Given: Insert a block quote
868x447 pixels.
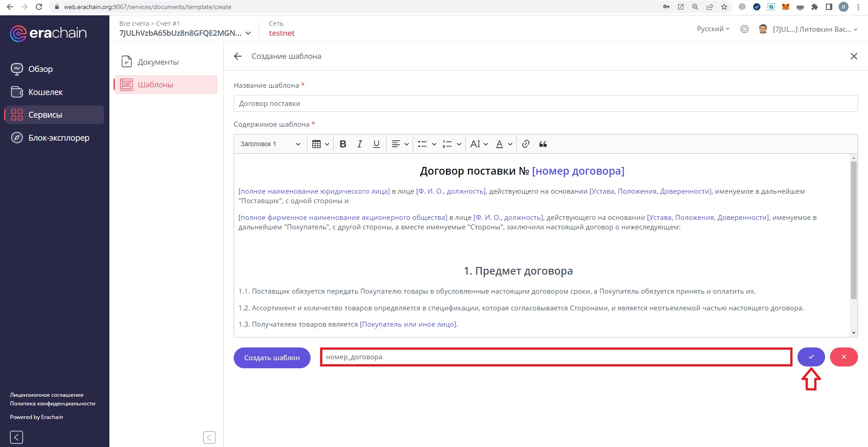Looking at the screenshot, I should click(x=542, y=144).
